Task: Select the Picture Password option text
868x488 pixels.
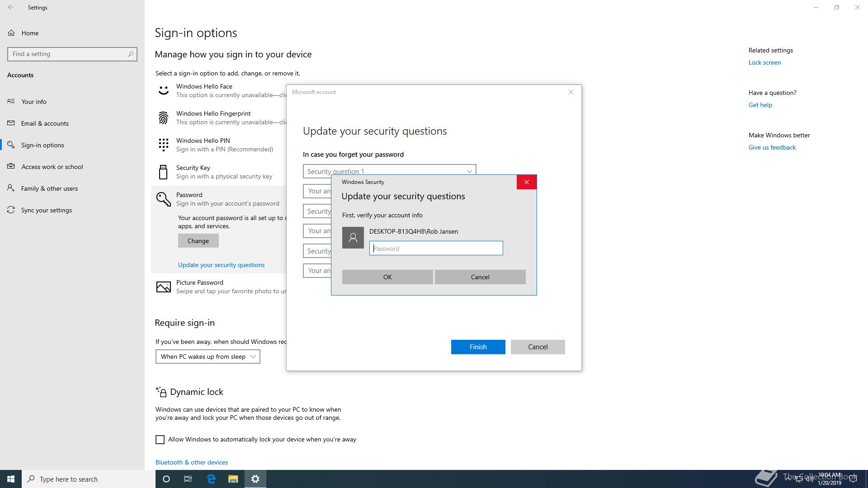Action: [200, 282]
